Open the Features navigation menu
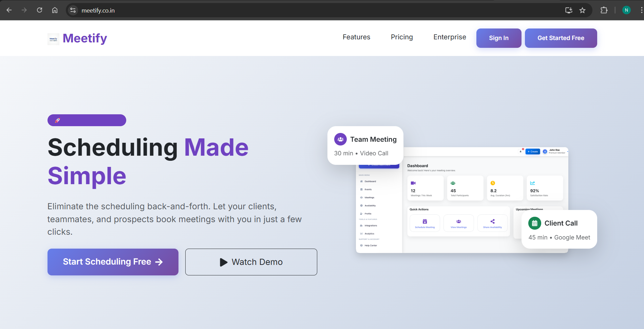This screenshot has height=329, width=644. point(356,37)
